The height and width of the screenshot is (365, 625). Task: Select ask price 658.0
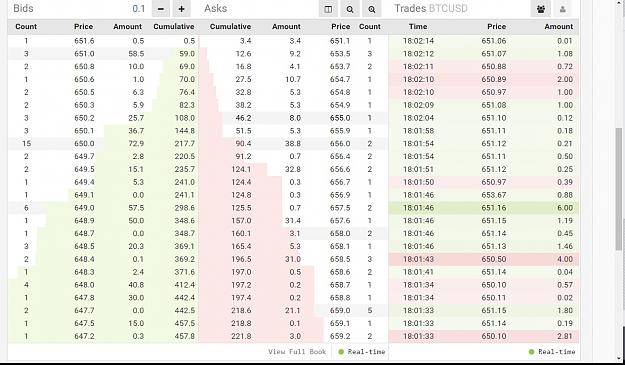pos(340,234)
